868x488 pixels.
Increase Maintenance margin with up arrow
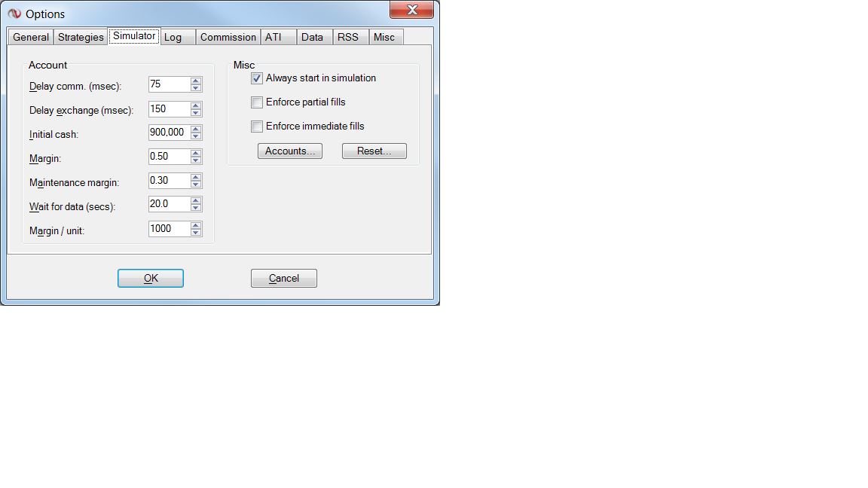pyautogui.click(x=195, y=177)
